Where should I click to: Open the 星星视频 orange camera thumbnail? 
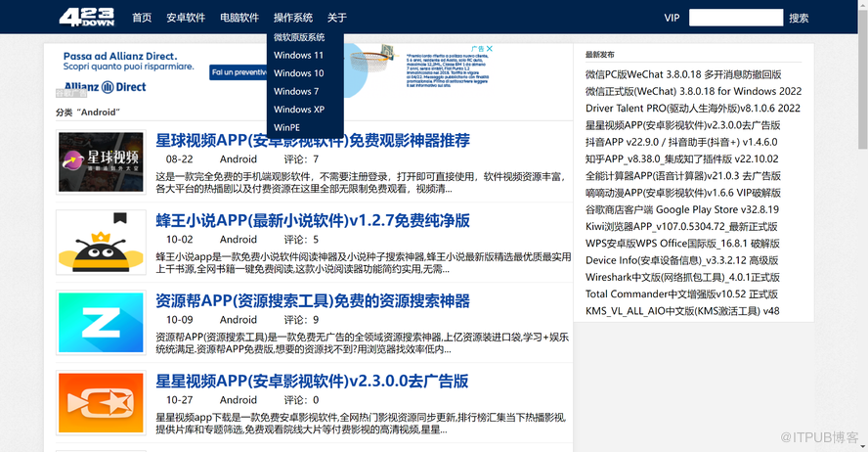click(101, 403)
